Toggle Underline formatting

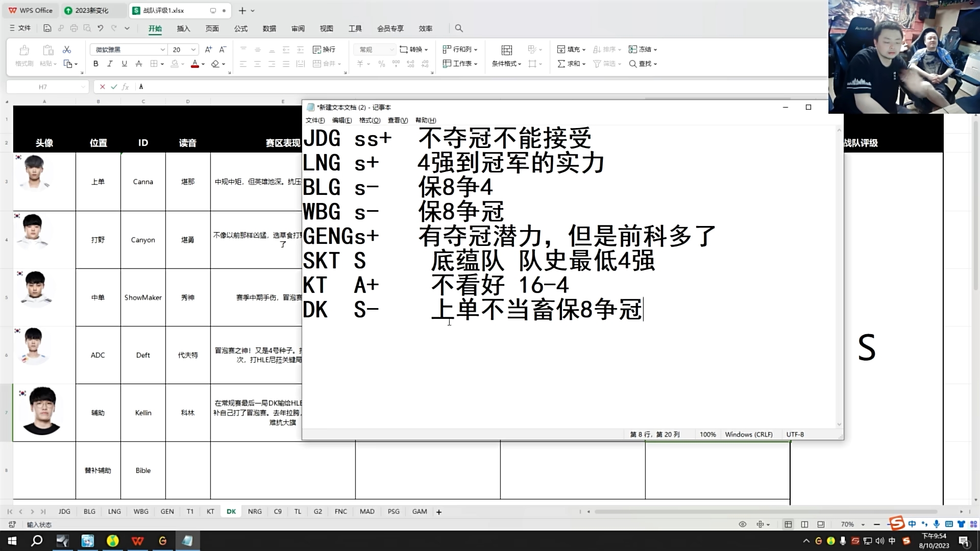(x=124, y=64)
